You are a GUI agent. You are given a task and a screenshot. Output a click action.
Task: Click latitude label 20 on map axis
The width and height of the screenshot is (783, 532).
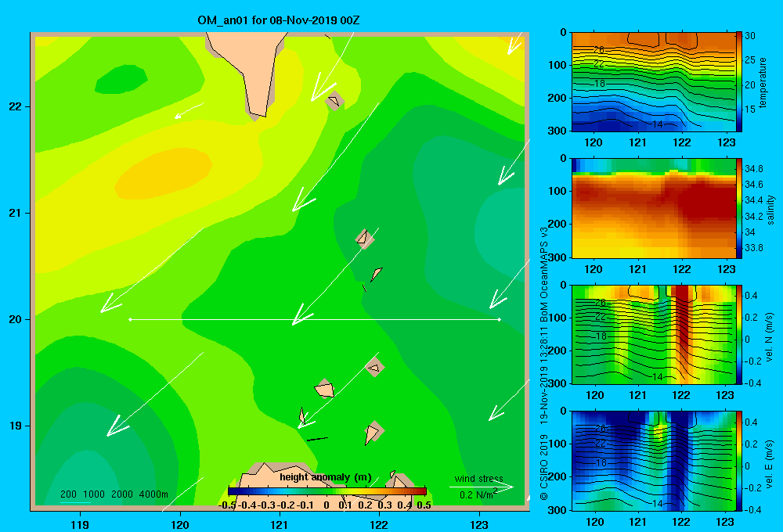[x=16, y=319]
